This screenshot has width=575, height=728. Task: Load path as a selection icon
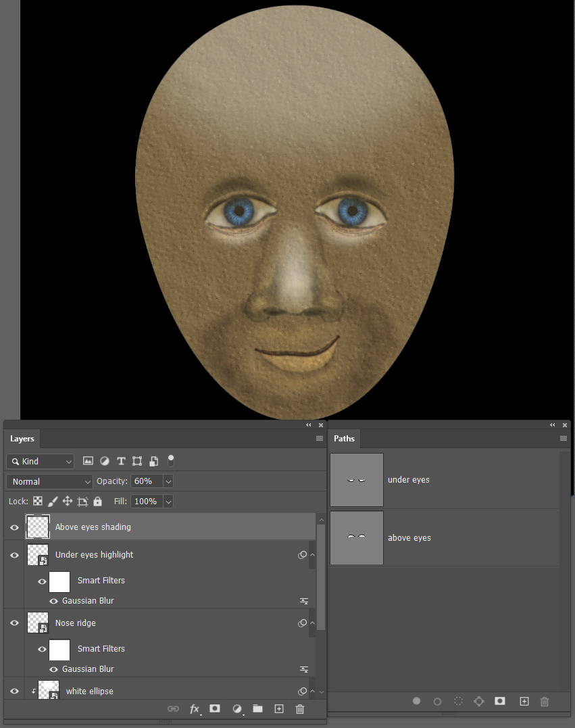[x=458, y=701]
